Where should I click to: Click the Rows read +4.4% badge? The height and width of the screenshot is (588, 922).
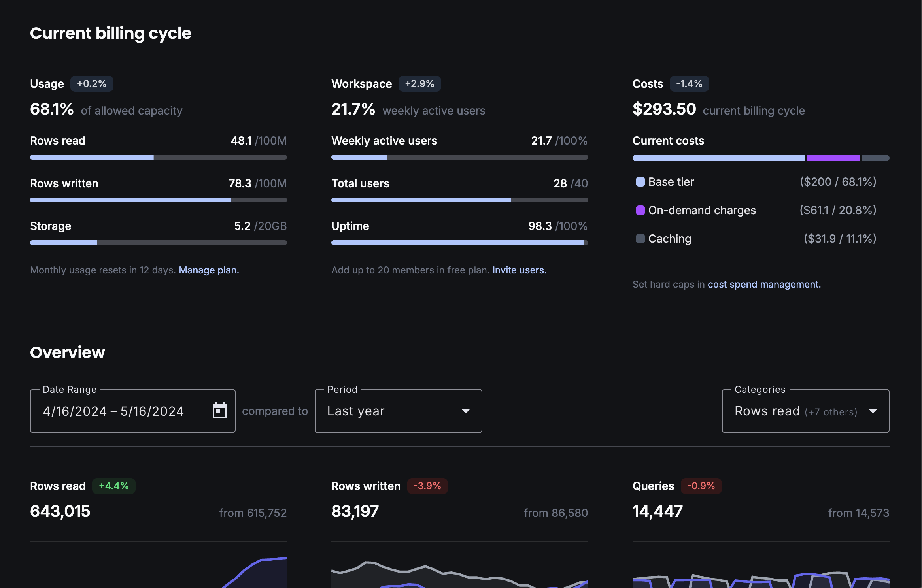[114, 486]
